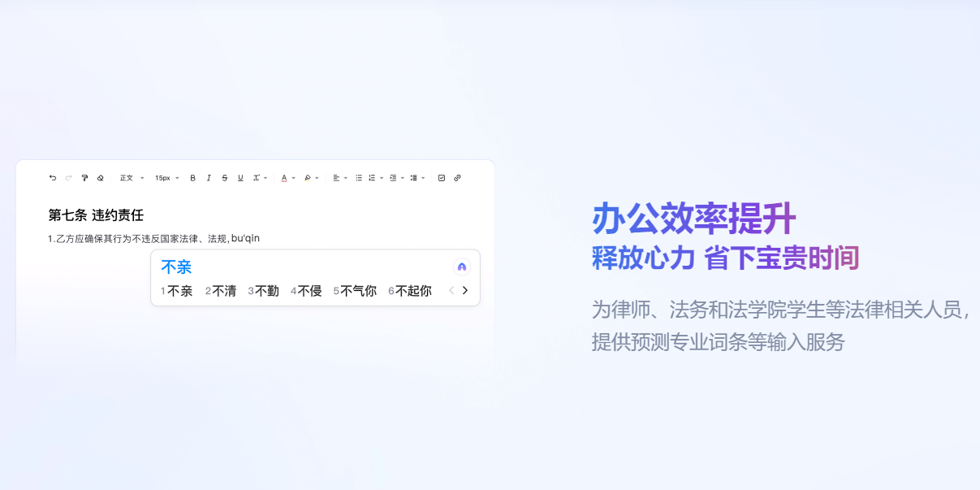Open the 正文 paragraph style dropdown
This screenshot has width=980, height=490.
pos(132,178)
